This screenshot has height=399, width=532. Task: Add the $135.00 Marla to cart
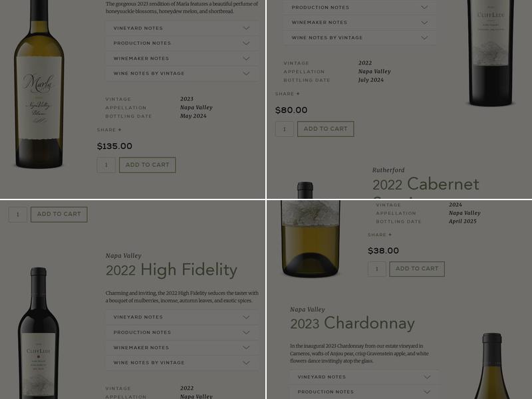click(x=147, y=164)
